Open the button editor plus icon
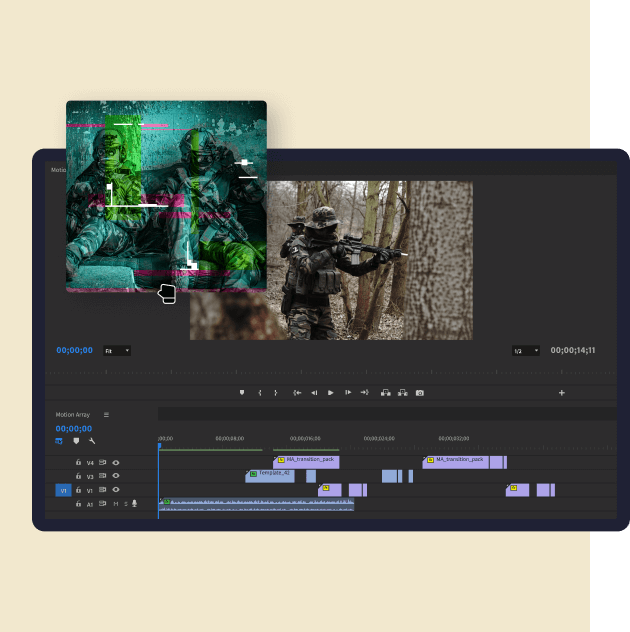 pos(562,393)
